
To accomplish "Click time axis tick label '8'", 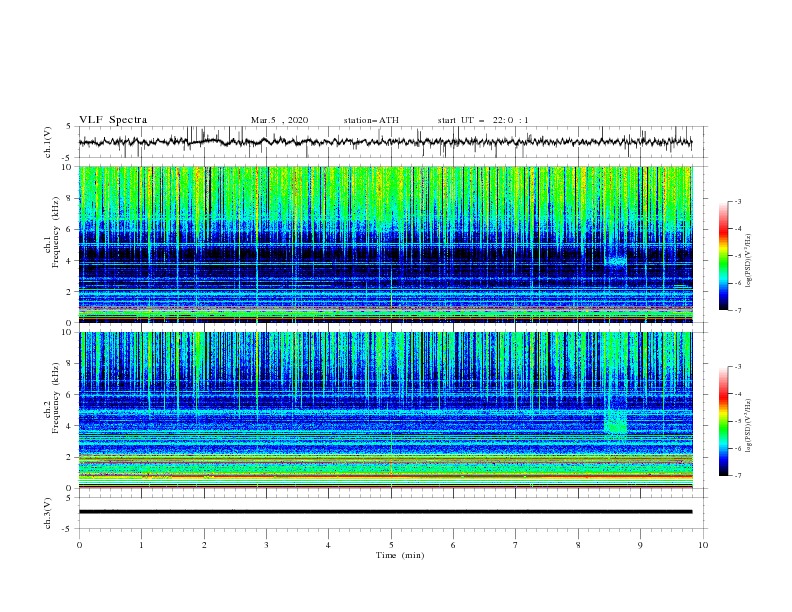I will [578, 545].
